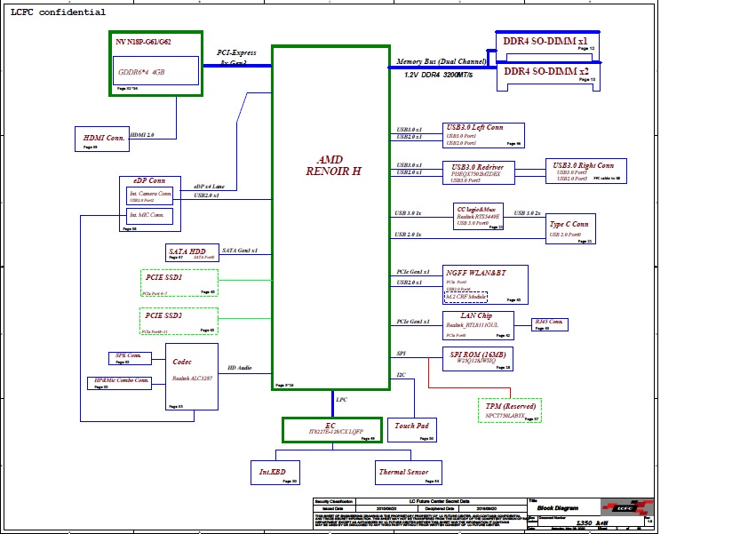Click the Touch Pad block

click(x=412, y=430)
